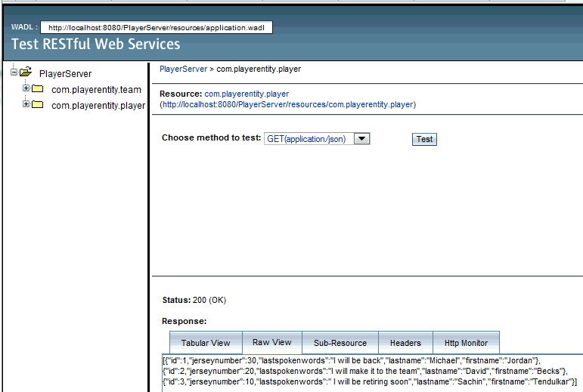Select com.playerentity.team in the tree
The image size is (583, 392).
(x=96, y=90)
